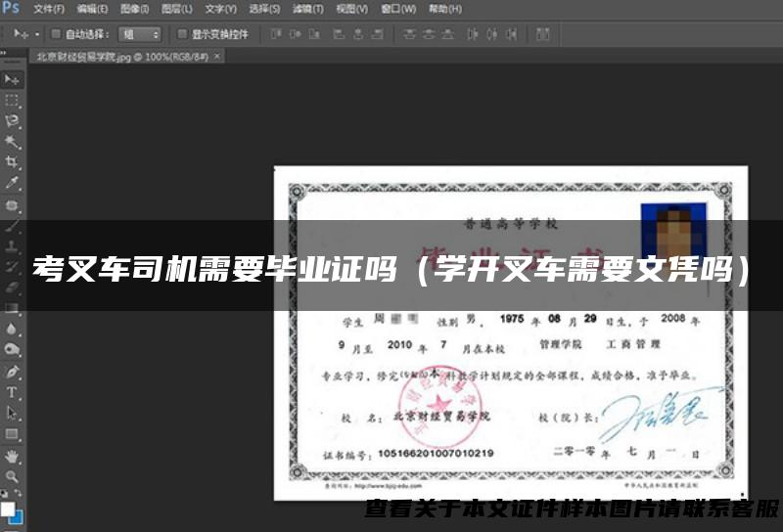This screenshot has height=532, width=783.
Task: Select the Pen tool
Action: [13, 372]
